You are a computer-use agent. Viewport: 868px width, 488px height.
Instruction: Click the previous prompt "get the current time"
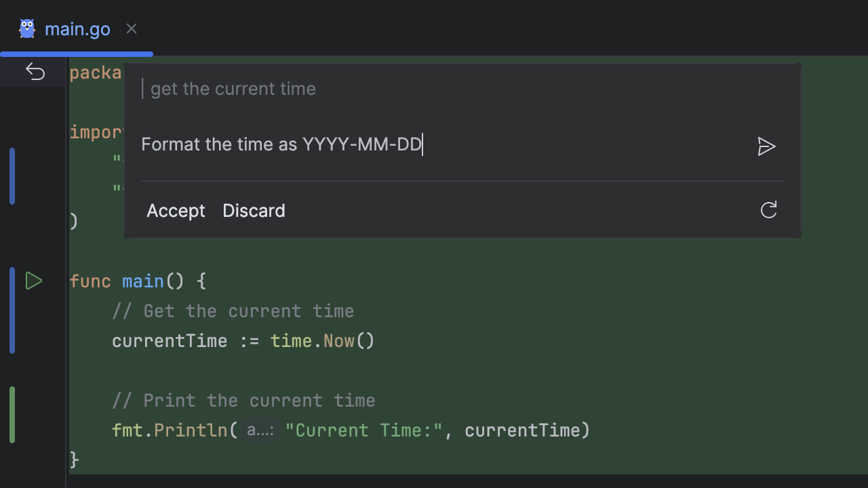pyautogui.click(x=233, y=89)
